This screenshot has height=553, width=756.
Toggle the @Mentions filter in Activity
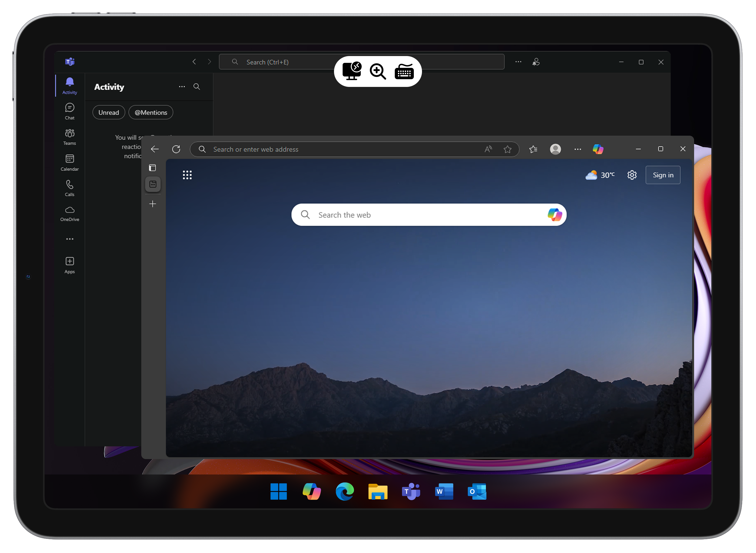coord(151,113)
